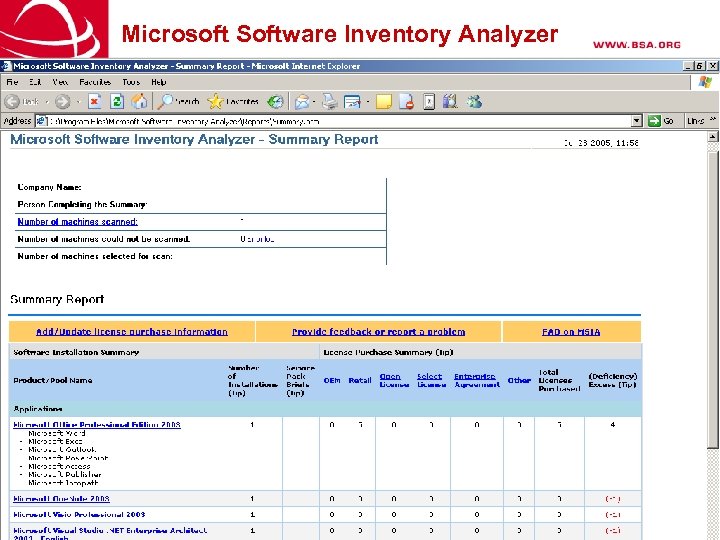Click the green Go arrow button

(654, 121)
